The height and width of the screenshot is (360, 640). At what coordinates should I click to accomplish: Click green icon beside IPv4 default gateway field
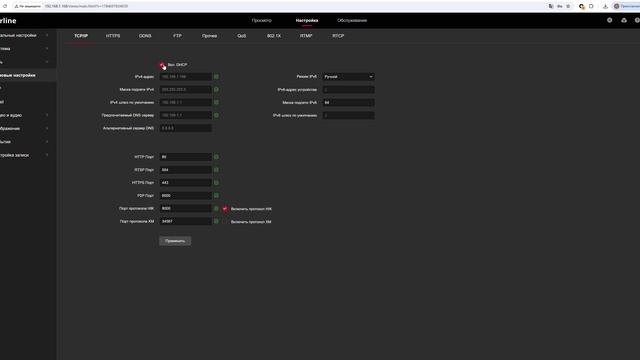(x=216, y=102)
